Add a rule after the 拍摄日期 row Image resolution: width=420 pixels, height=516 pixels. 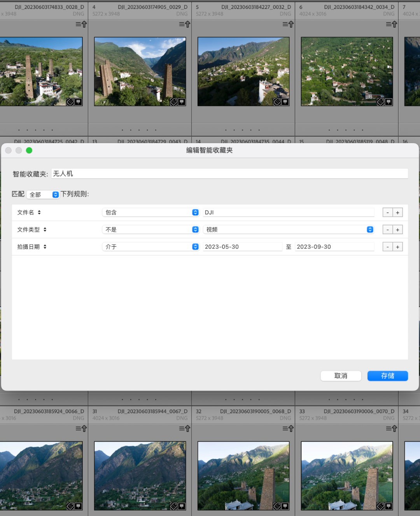tap(397, 247)
